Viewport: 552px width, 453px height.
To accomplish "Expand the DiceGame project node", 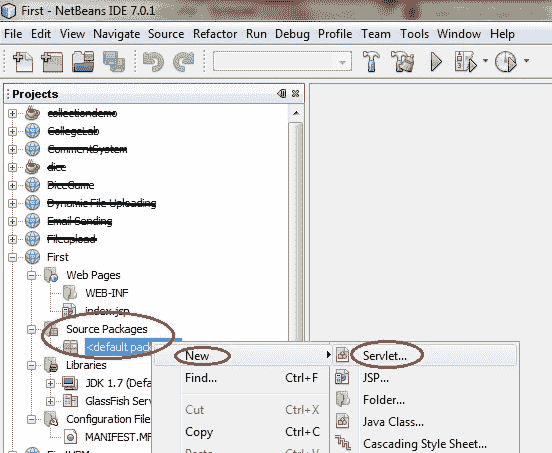I will coord(12,185).
